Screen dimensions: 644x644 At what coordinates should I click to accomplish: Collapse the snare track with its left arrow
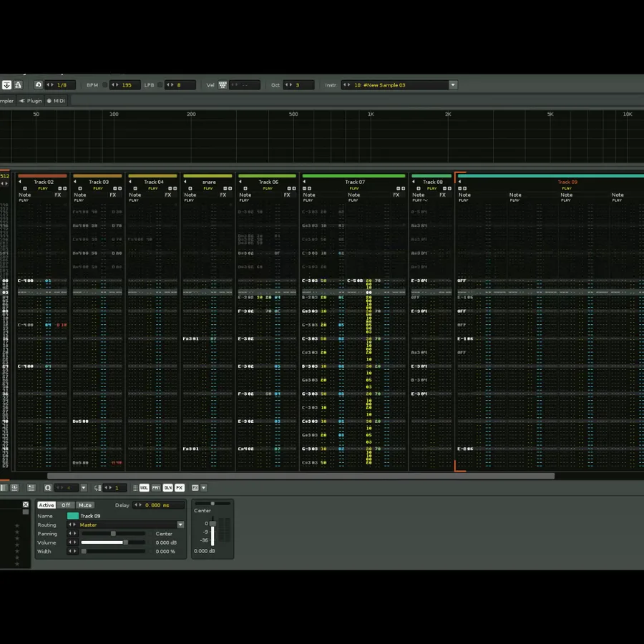pyautogui.click(x=185, y=182)
